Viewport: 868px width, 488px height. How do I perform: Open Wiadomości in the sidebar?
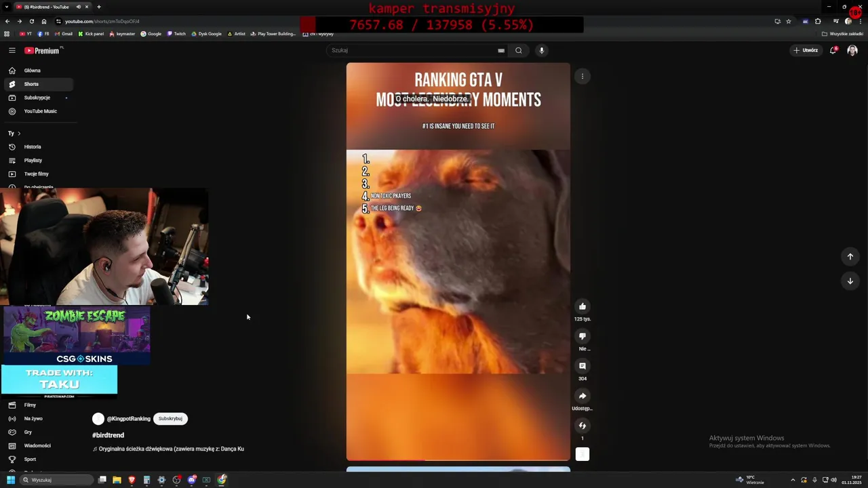(38, 445)
